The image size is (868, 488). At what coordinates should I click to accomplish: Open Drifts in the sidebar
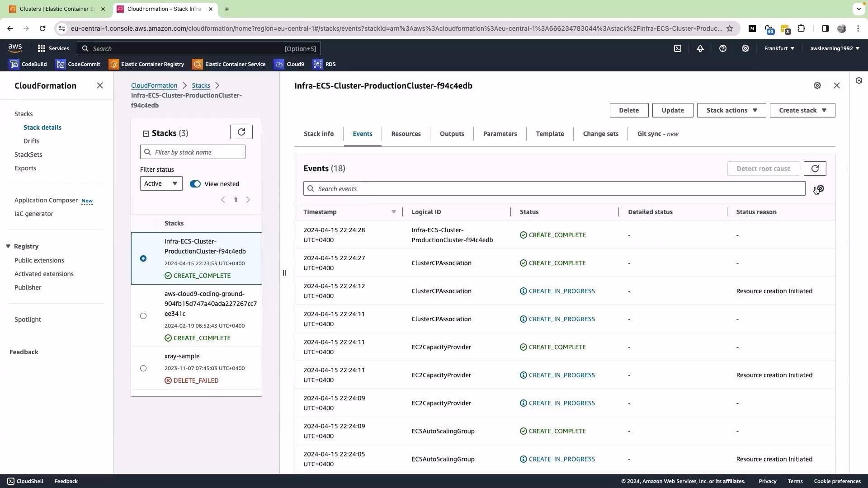coord(32,141)
